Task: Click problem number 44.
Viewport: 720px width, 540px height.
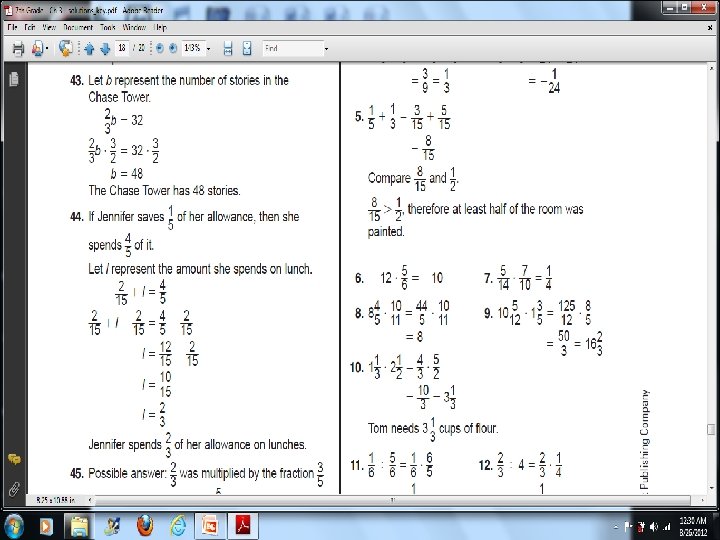Action: click(x=77, y=216)
